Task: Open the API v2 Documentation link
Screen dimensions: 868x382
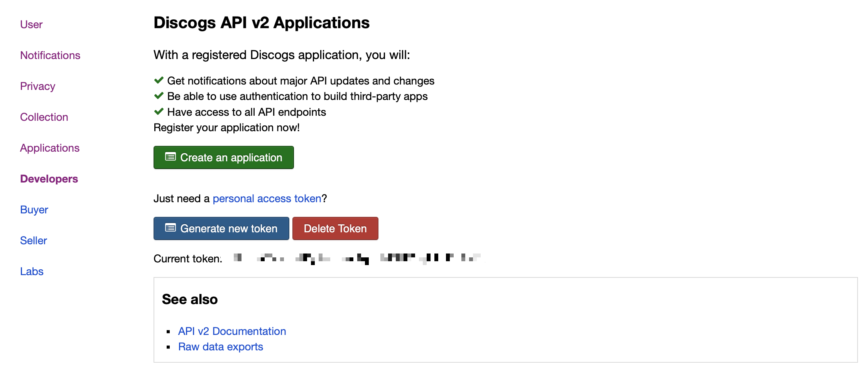Action: tap(232, 331)
